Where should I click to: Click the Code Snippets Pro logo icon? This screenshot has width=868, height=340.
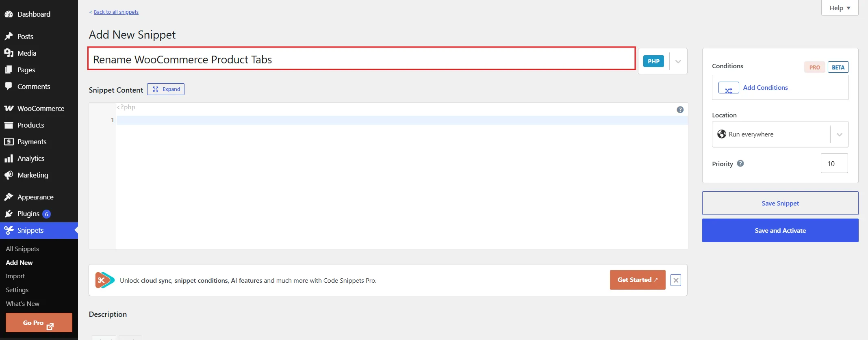pyautogui.click(x=105, y=280)
